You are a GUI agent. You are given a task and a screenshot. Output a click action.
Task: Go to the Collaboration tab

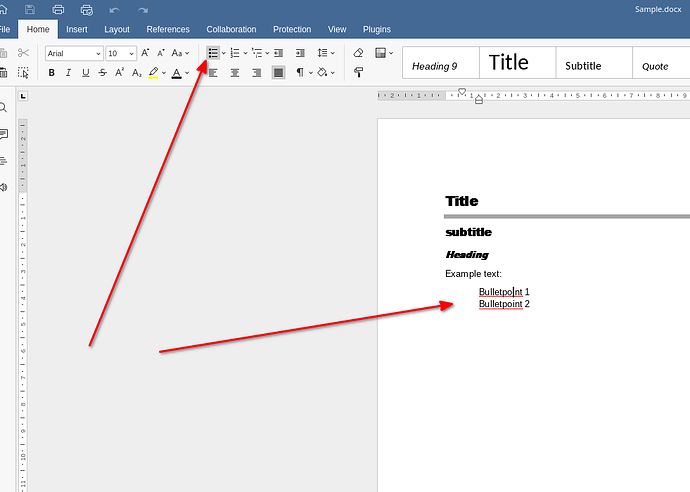(231, 29)
